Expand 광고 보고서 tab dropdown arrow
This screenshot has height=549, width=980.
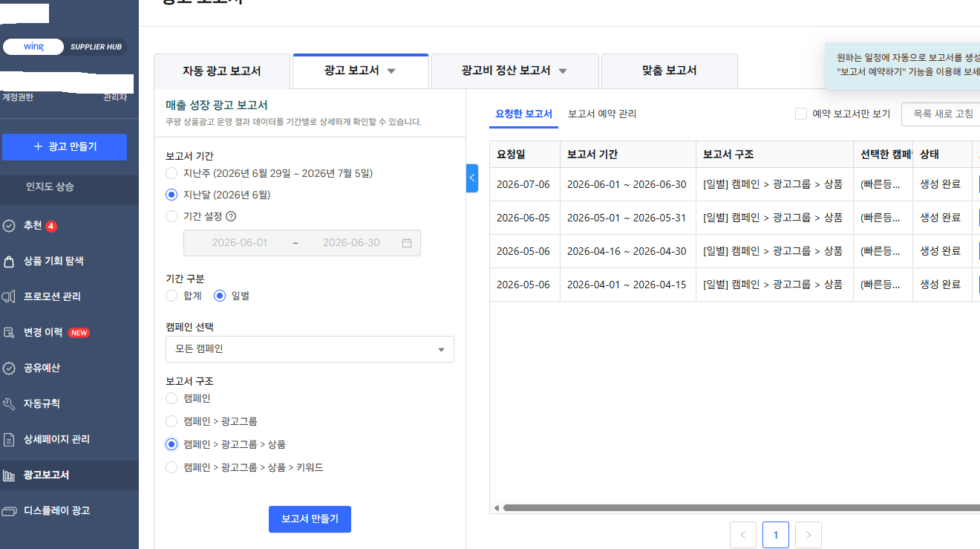coord(391,71)
